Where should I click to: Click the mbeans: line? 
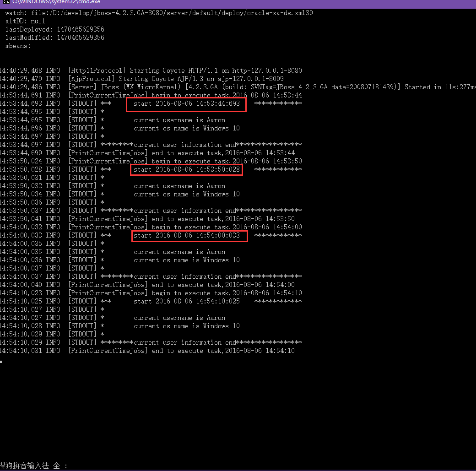(18, 46)
